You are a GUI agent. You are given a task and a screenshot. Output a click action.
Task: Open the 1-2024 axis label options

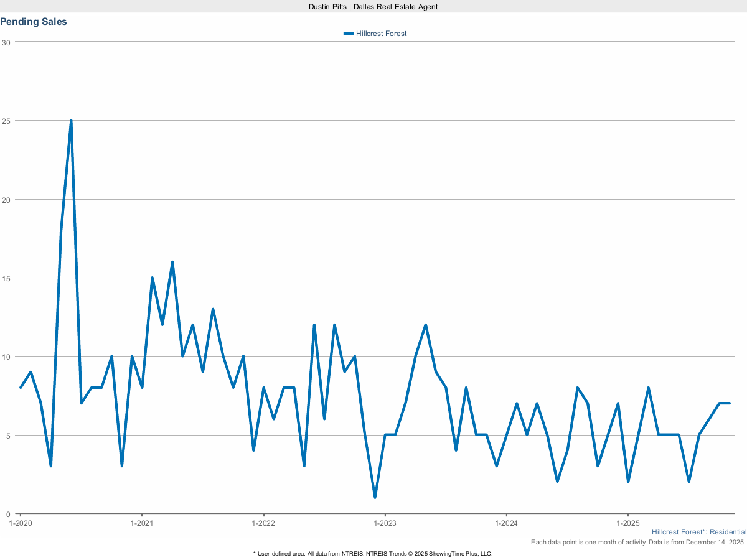pyautogui.click(x=507, y=523)
